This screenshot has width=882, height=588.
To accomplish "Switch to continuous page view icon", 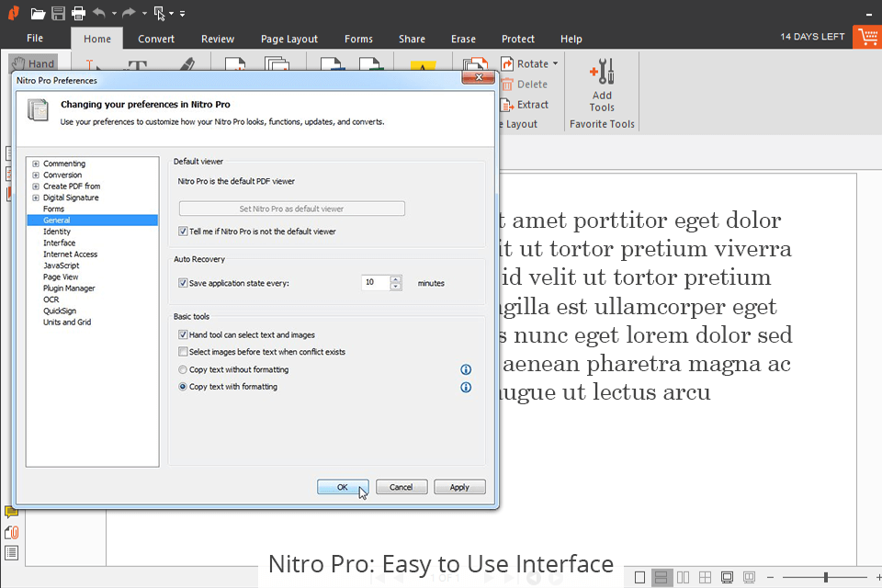I will point(661,577).
